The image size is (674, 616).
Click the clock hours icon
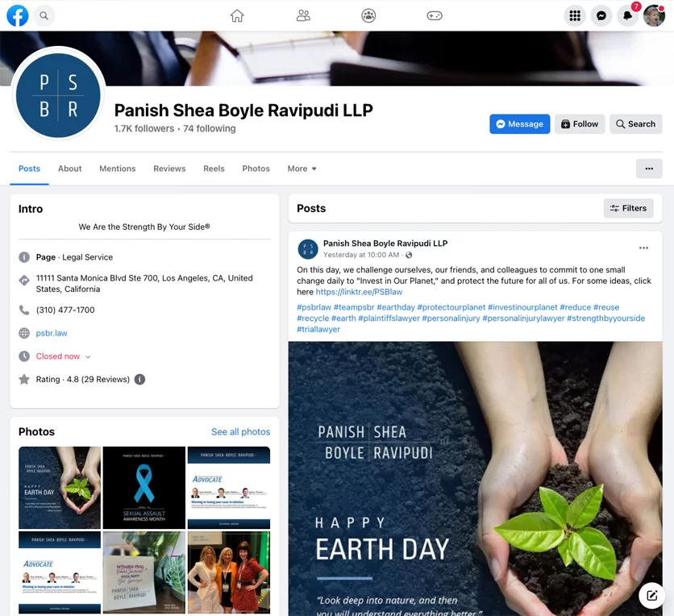pyautogui.click(x=24, y=356)
